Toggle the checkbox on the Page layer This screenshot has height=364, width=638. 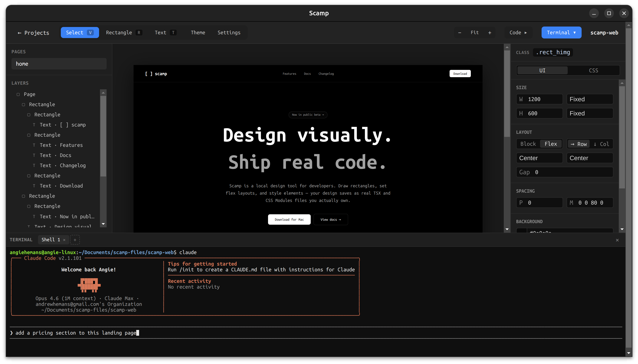(18, 94)
